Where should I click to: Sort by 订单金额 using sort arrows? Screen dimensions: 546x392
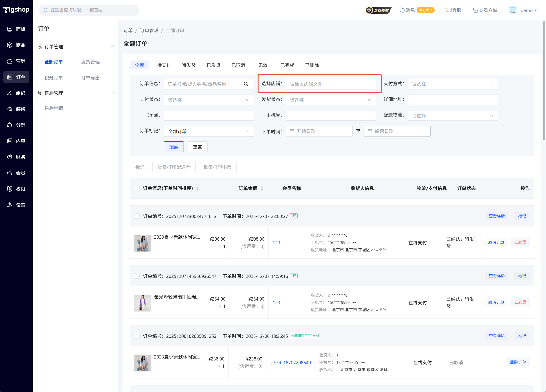click(262, 189)
